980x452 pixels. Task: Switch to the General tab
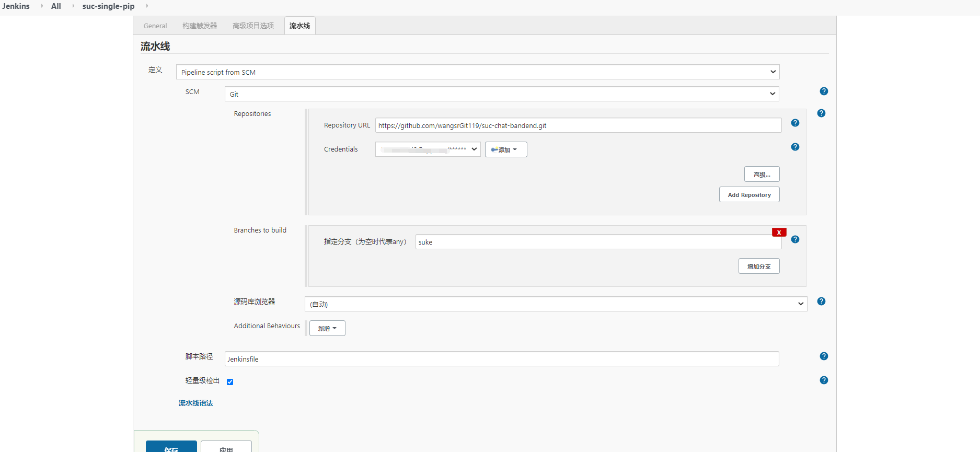[x=155, y=26]
